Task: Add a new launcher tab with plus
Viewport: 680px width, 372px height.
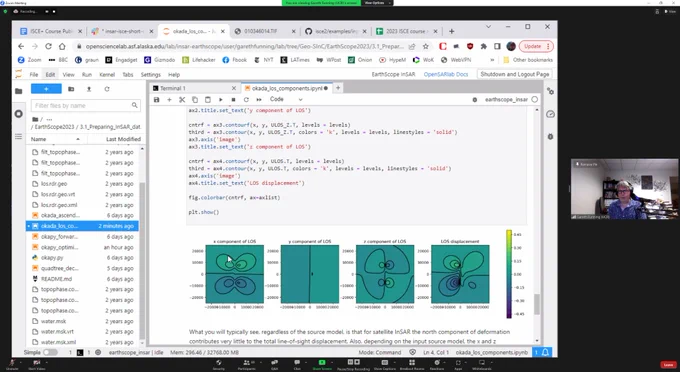Action: coord(338,88)
